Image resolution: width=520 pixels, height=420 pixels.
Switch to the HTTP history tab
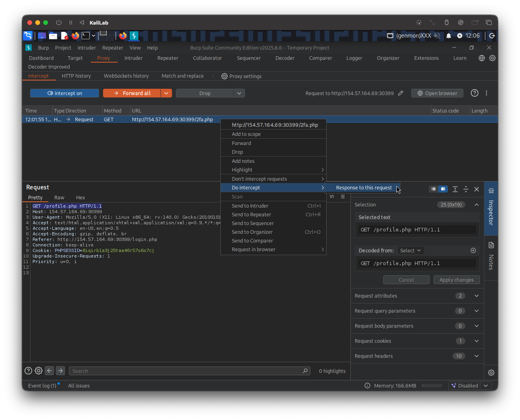point(76,76)
